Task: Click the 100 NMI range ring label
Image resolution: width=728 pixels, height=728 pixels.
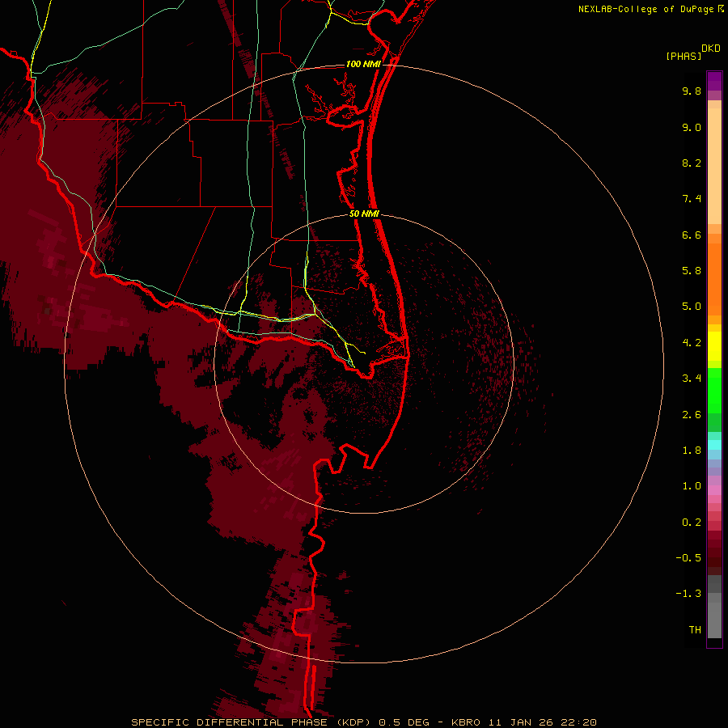Action: coord(363,64)
